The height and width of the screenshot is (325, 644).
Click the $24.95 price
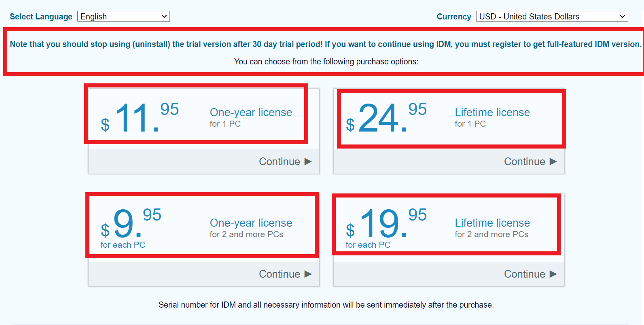[x=386, y=117]
